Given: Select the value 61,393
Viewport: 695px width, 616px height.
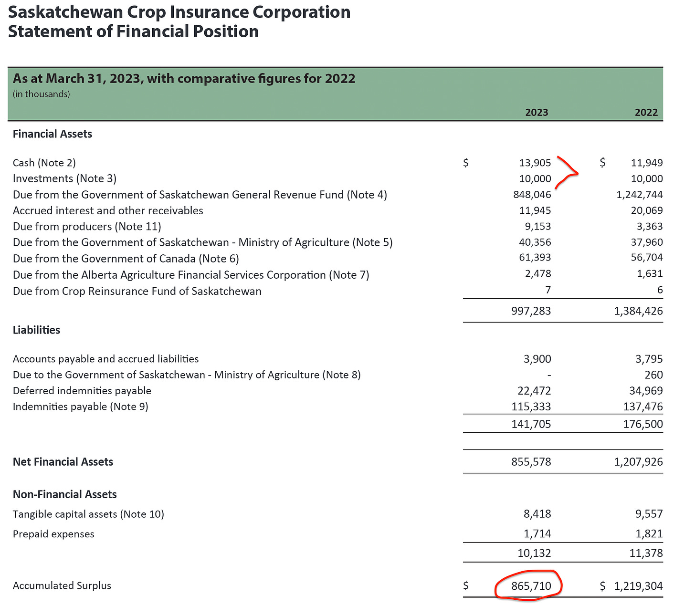Looking at the screenshot, I should point(535,258).
